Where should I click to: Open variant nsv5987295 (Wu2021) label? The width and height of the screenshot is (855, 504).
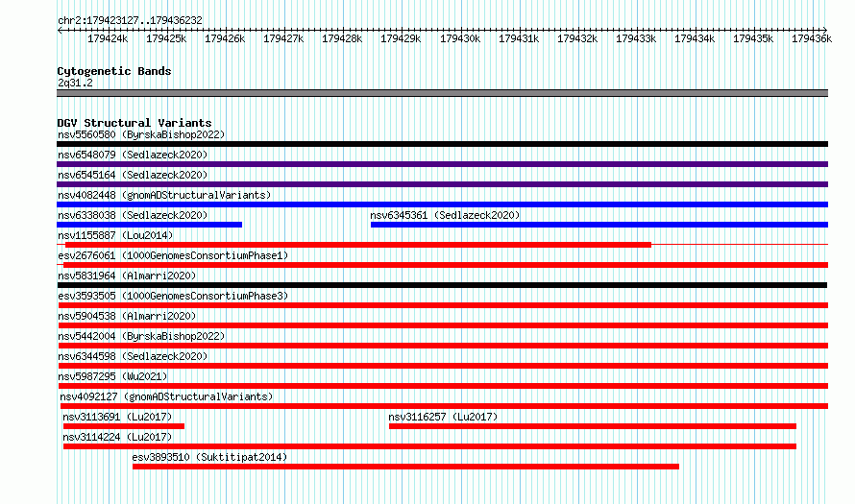(112, 376)
